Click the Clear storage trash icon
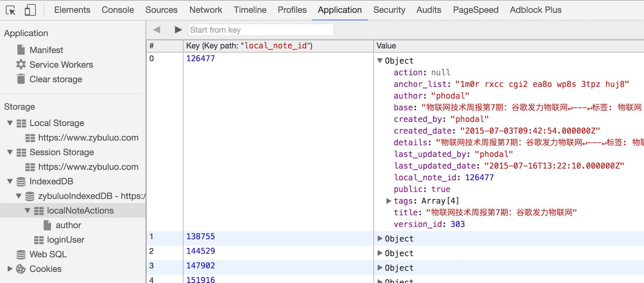644x283 pixels. pos(21,79)
